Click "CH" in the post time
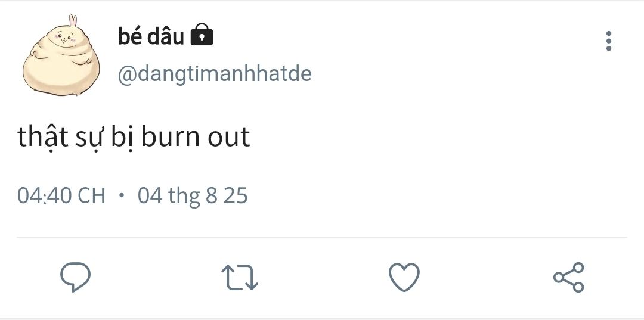The image size is (644, 320). click(x=92, y=196)
